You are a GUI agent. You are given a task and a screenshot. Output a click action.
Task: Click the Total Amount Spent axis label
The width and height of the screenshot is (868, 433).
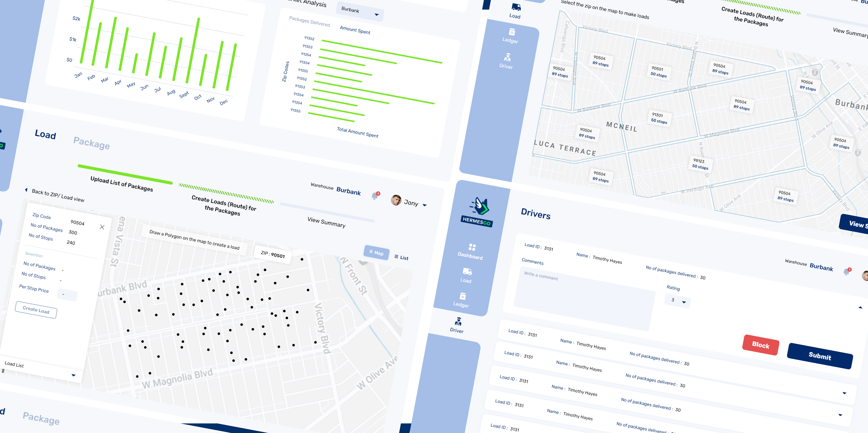(x=357, y=132)
